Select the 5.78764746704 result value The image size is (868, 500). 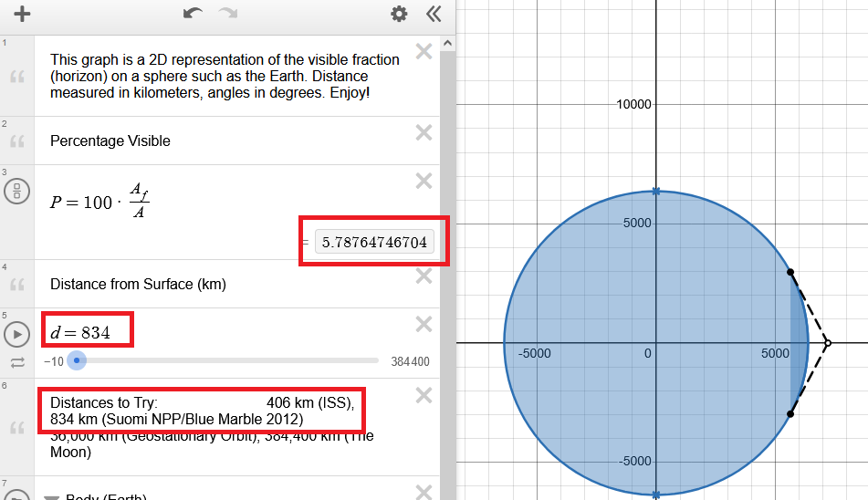pos(375,242)
